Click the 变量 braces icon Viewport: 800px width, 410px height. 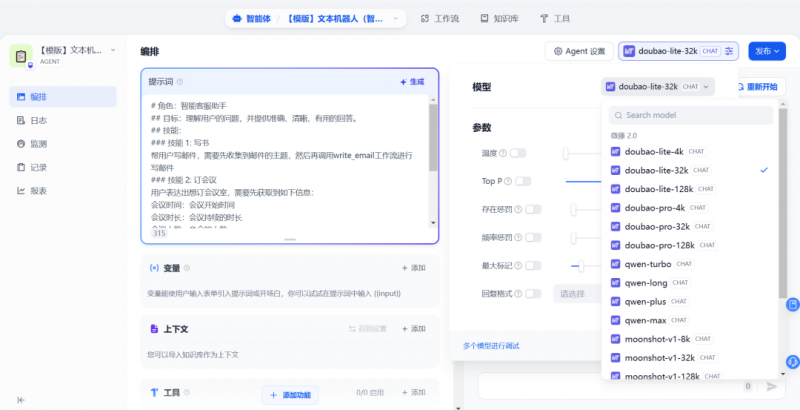(154, 268)
